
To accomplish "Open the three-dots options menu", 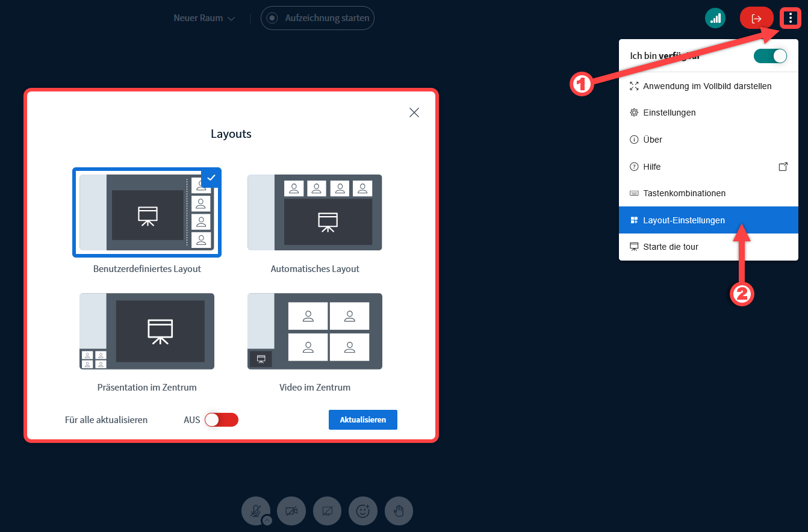I will click(791, 18).
